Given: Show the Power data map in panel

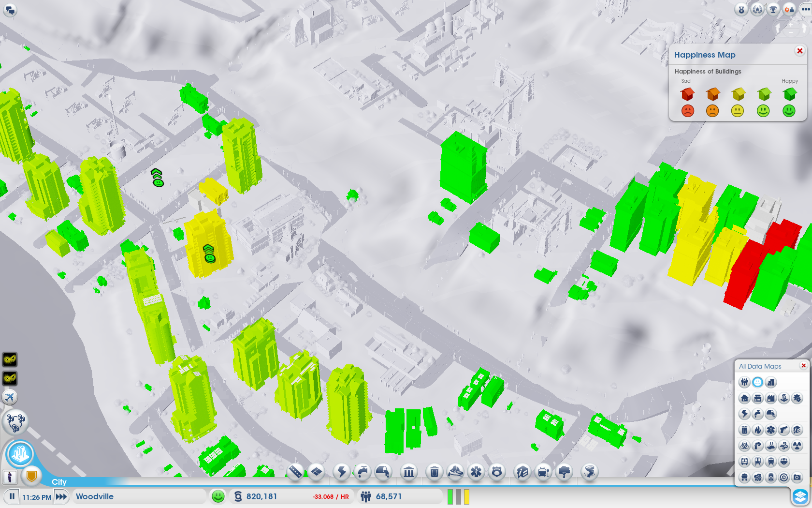Looking at the screenshot, I should pyautogui.click(x=744, y=414).
